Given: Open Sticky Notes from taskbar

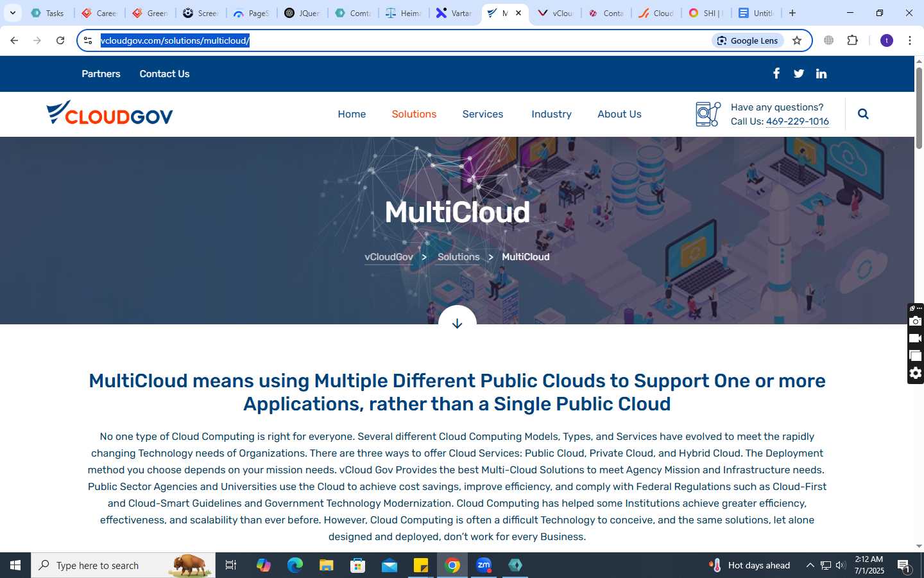Looking at the screenshot, I should pyautogui.click(x=421, y=565).
